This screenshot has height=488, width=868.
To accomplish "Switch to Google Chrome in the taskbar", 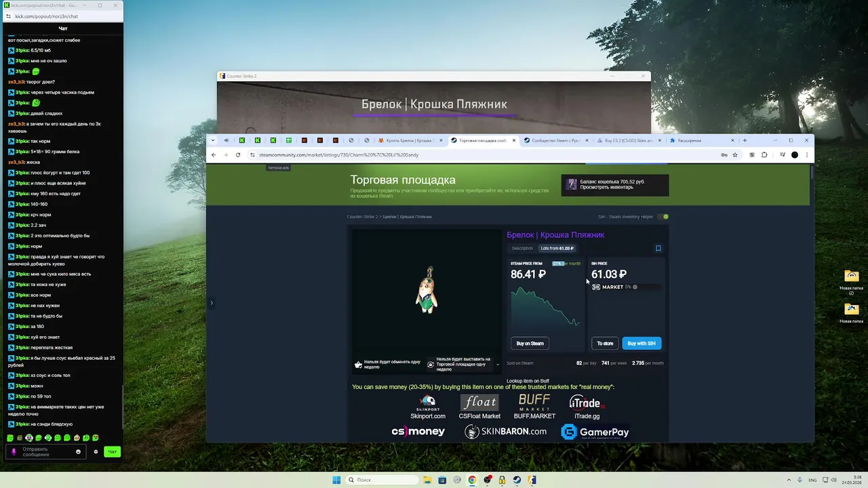I will (x=472, y=480).
